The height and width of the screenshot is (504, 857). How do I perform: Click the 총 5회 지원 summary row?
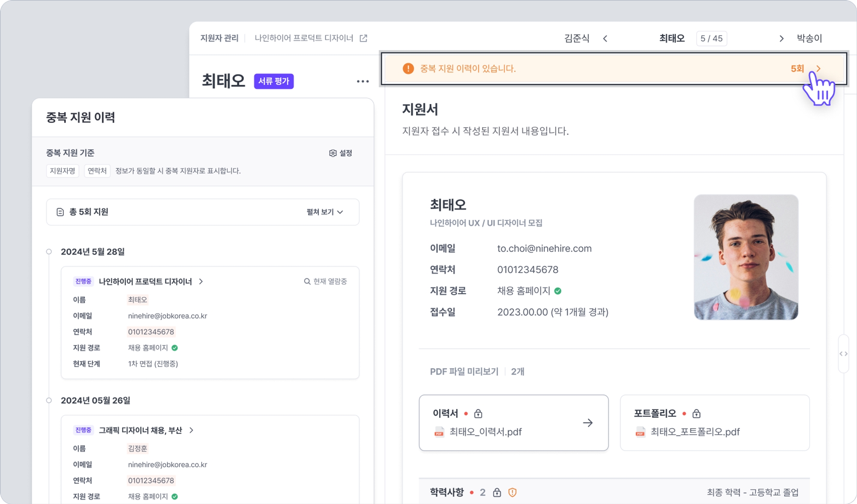[x=203, y=212]
